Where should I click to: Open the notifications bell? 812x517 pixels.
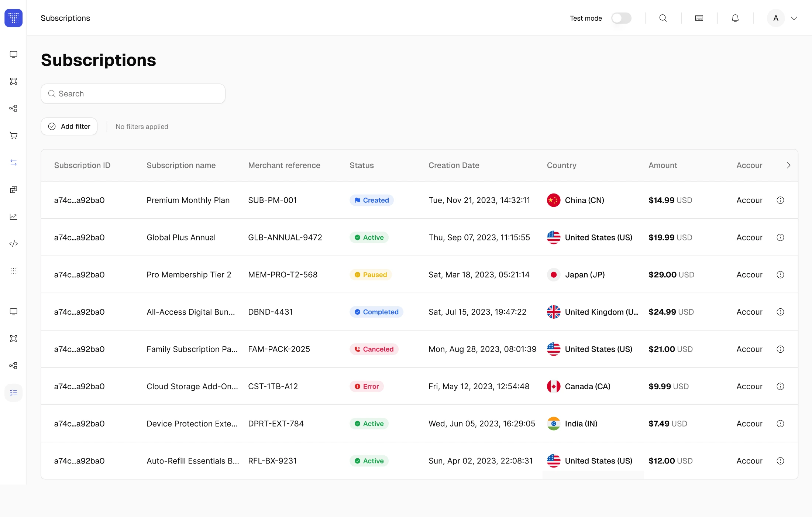[x=735, y=18]
